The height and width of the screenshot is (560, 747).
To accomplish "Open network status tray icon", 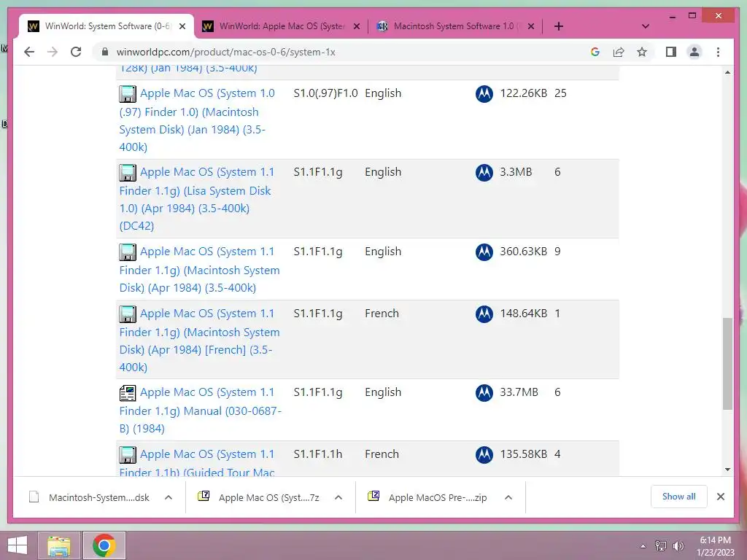I will tap(661, 545).
